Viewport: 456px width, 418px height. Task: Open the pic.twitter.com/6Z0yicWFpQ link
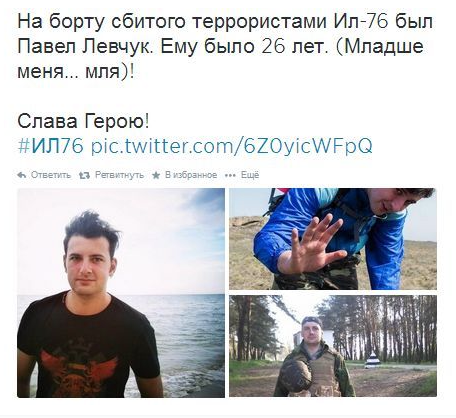tap(232, 146)
